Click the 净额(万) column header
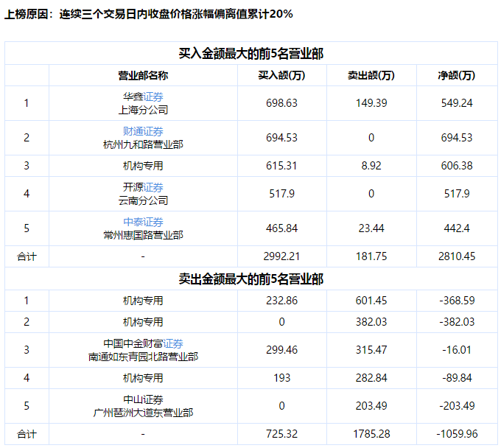 coord(456,75)
